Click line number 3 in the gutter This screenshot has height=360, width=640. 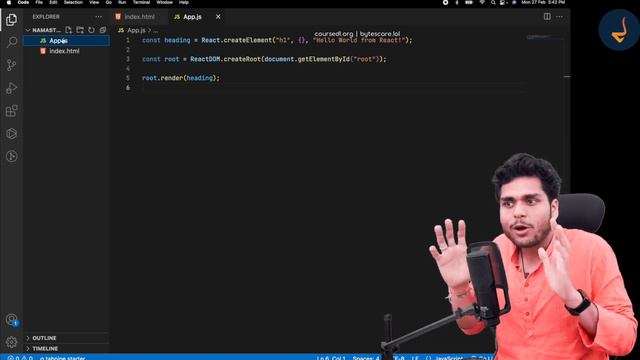[x=128, y=59]
